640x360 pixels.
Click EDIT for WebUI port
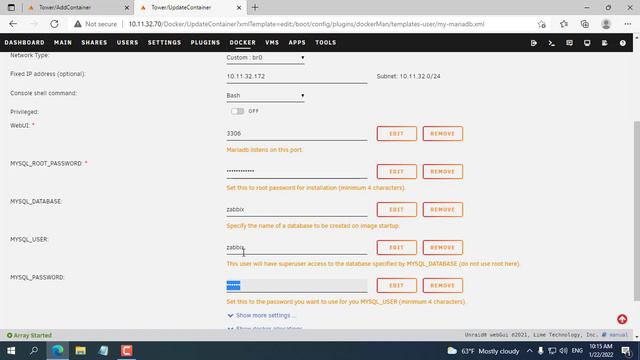397,133
